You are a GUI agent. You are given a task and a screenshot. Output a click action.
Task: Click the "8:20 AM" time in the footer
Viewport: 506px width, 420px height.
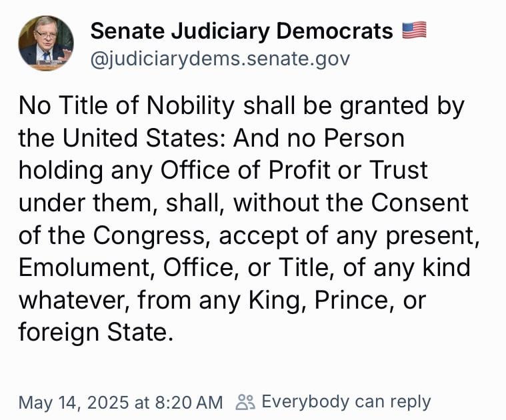[x=190, y=403]
